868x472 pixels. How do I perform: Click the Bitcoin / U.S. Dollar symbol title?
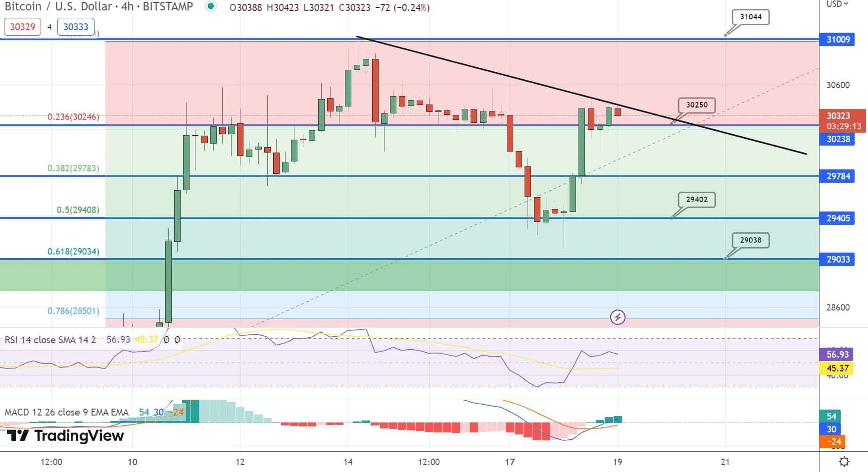[x=58, y=7]
